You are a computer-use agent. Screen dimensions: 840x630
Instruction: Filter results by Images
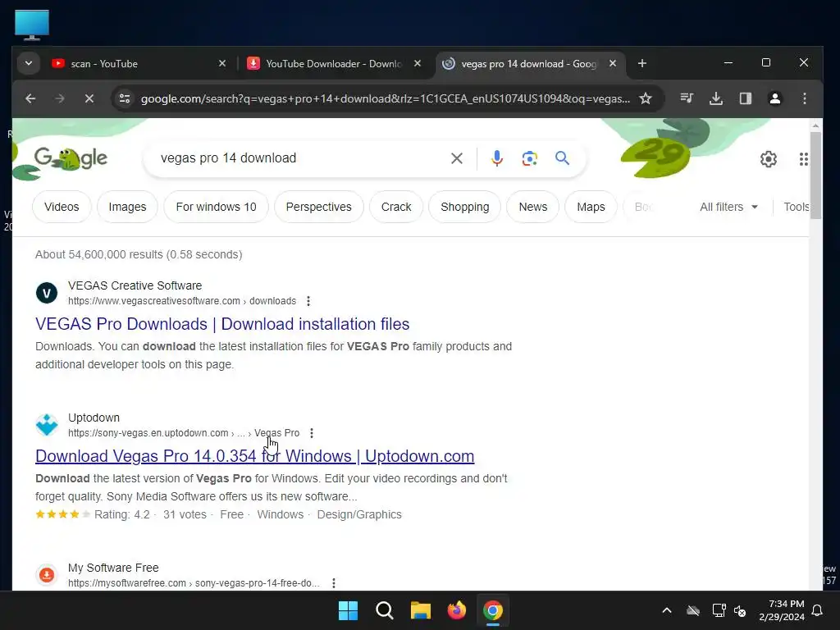coord(127,207)
